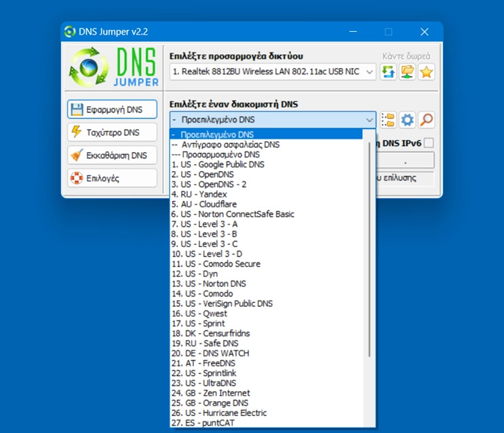Choose 13. US - Norton DNS
Screen dimensions: 504x433
(266, 284)
